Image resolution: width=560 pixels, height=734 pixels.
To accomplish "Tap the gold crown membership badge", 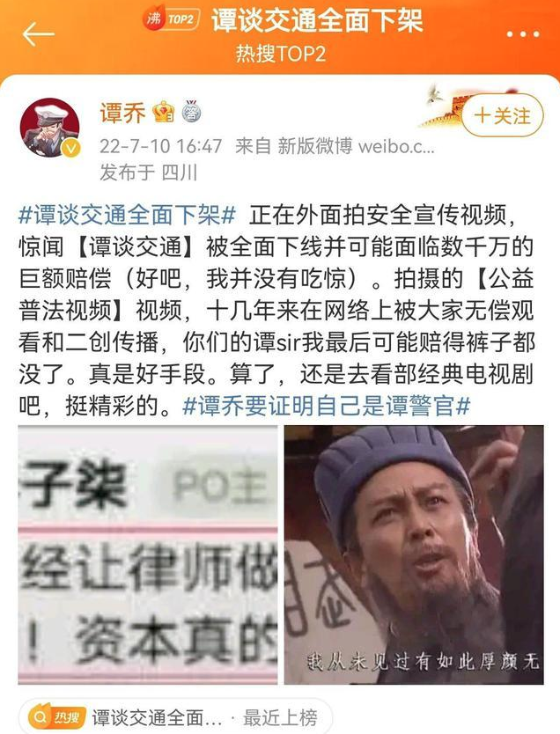I will click(163, 112).
